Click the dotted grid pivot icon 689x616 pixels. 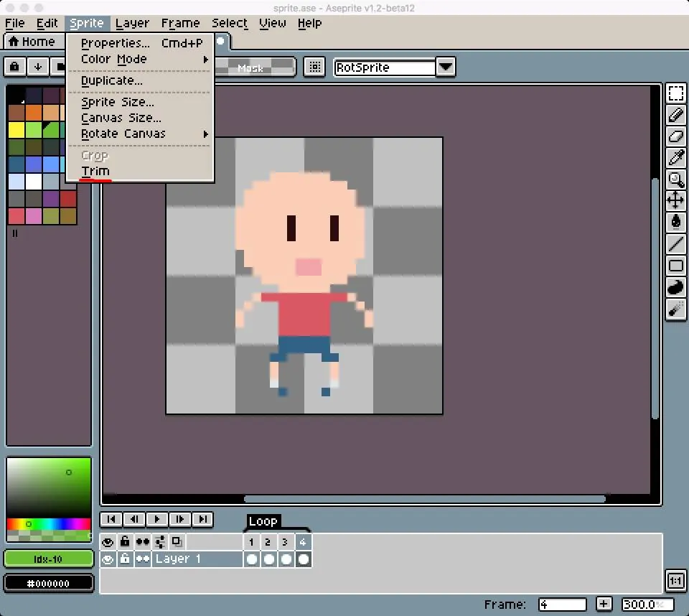coord(314,67)
